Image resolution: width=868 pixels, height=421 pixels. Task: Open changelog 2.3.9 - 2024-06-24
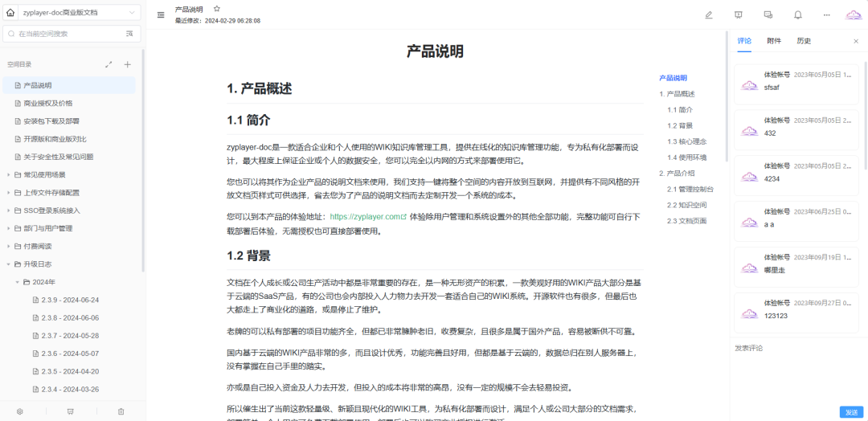[69, 300]
